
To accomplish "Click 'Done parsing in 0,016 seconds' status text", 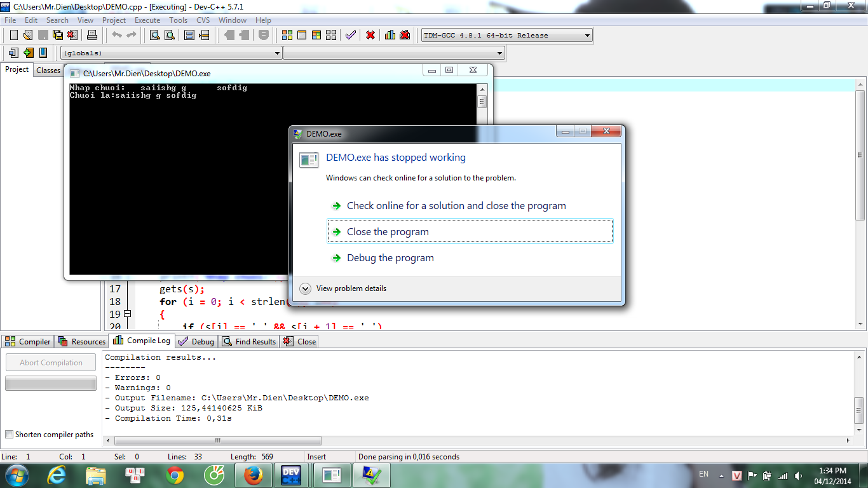I will coord(409,456).
